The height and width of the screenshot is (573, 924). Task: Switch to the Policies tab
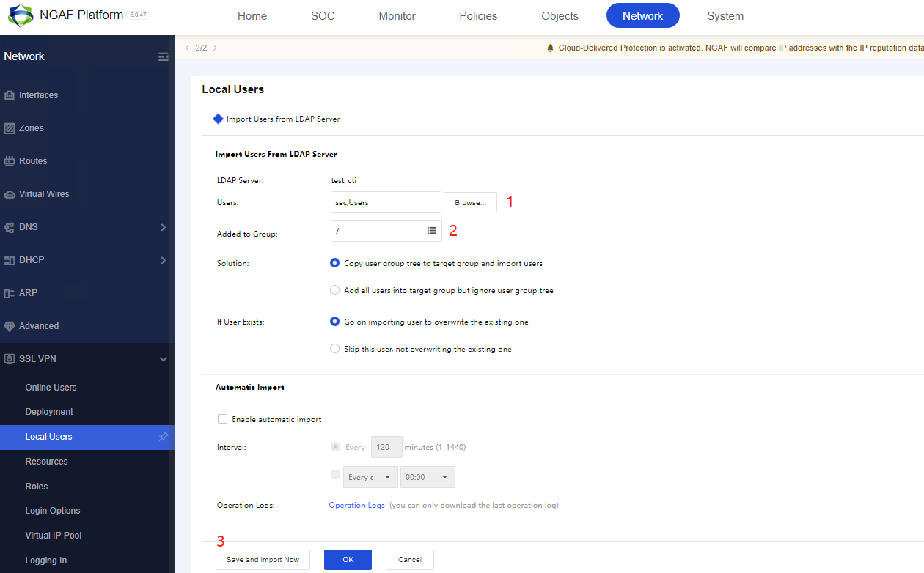pyautogui.click(x=478, y=16)
